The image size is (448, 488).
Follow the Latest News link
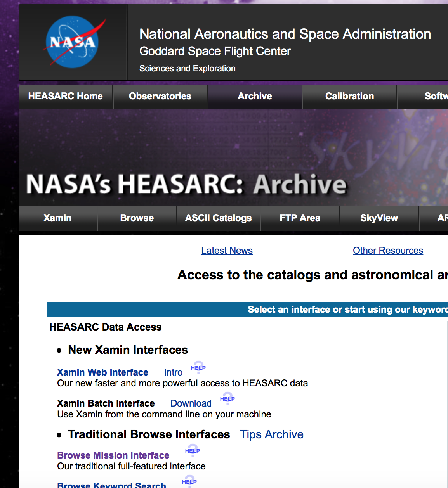(227, 251)
